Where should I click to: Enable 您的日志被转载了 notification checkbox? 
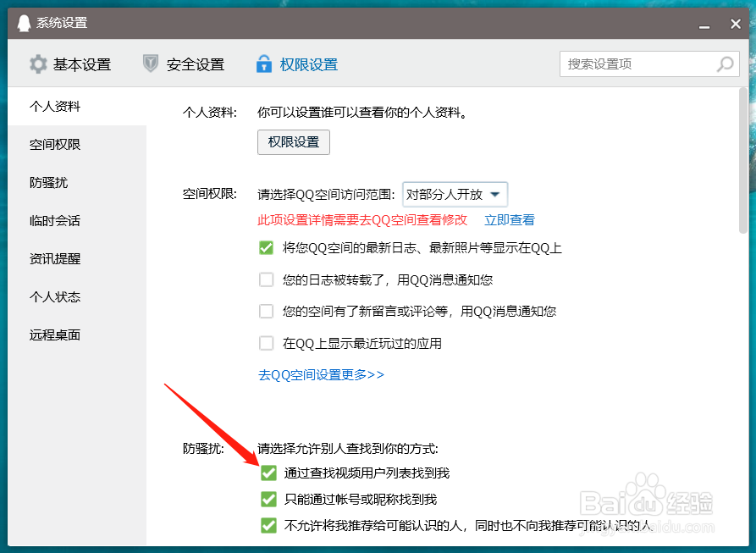(266, 279)
